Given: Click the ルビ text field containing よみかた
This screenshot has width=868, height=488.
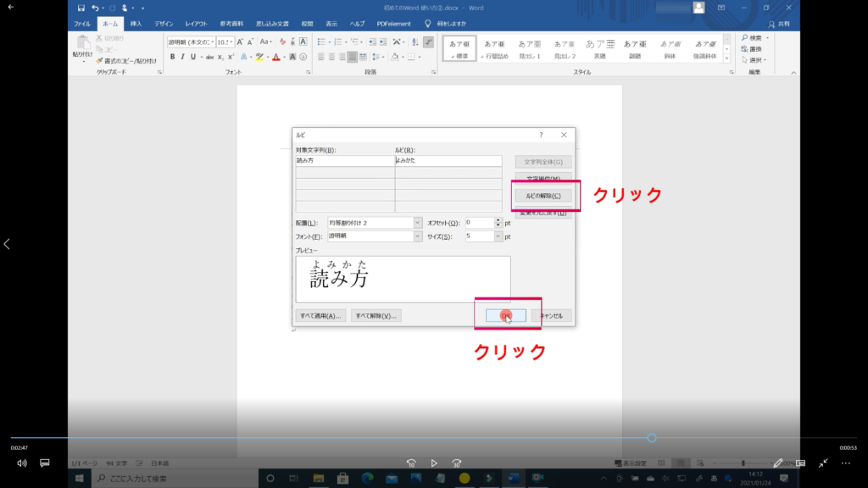Looking at the screenshot, I should coord(448,160).
